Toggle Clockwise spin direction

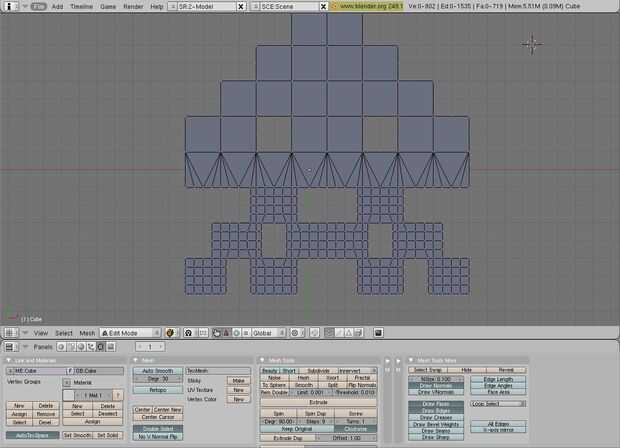tap(355, 429)
